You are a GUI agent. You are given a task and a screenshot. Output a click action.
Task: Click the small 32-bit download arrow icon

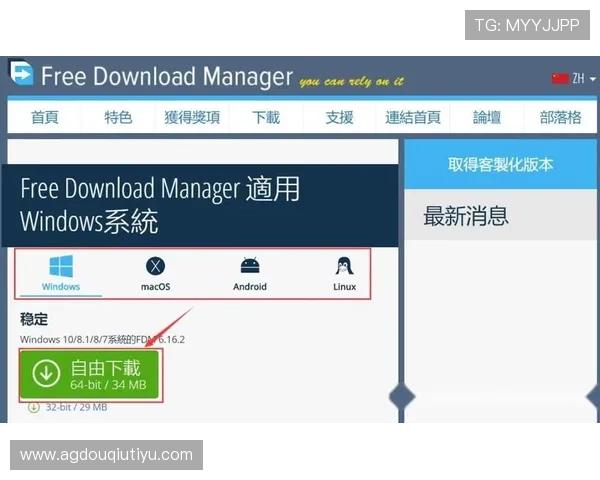click(34, 407)
